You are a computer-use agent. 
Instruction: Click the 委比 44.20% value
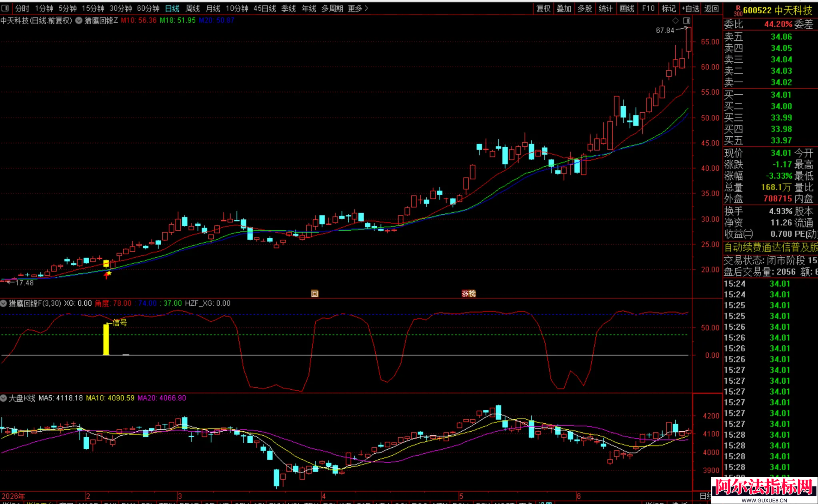778,24
